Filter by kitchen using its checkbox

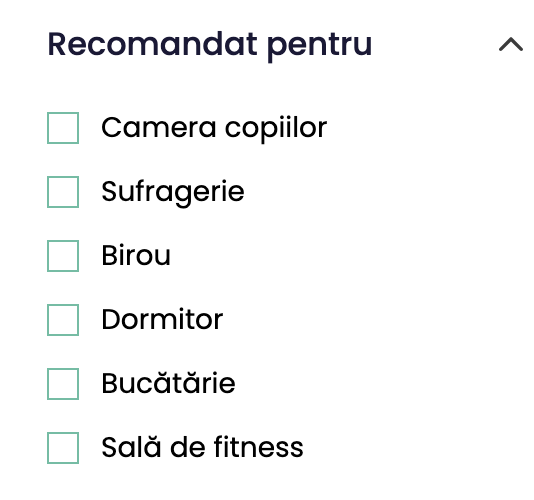coord(63,384)
